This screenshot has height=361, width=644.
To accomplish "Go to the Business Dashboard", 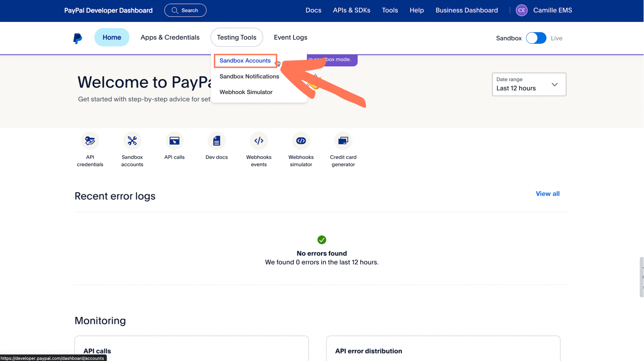I will [x=467, y=10].
